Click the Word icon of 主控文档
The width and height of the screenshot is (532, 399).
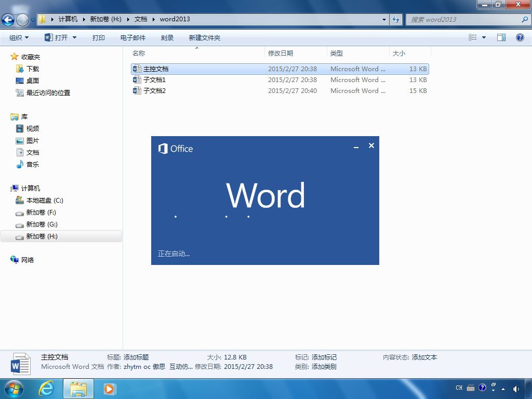point(137,69)
